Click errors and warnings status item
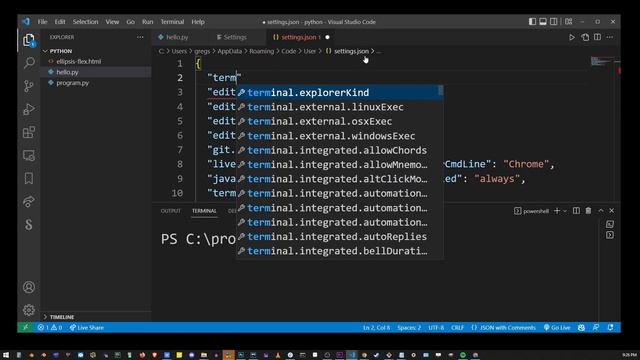Image resolution: width=640 pixels, height=360 pixels. click(50, 327)
